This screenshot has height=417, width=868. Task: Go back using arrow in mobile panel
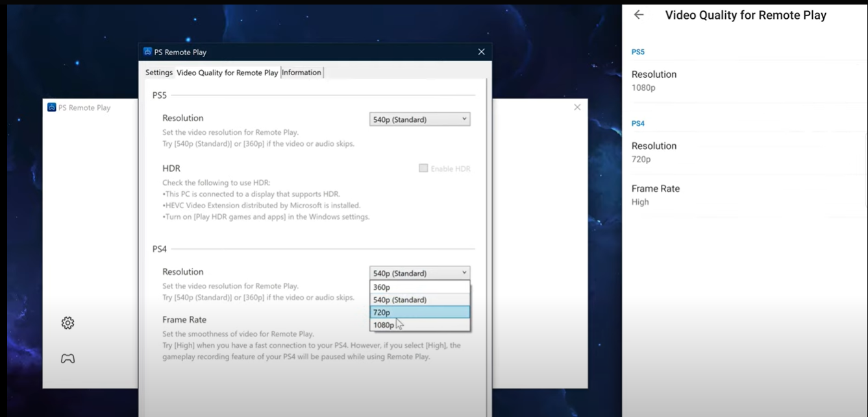coord(639,15)
